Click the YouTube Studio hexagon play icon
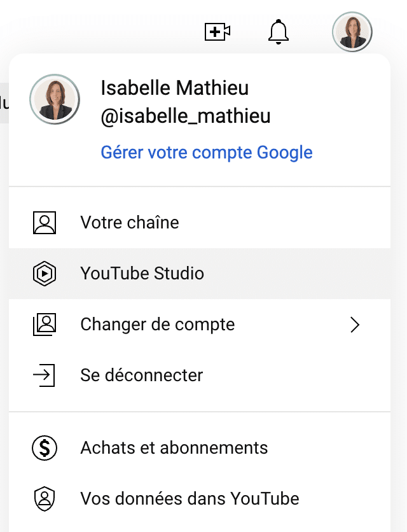Viewport: 407px width, 532px height. pos(44,274)
